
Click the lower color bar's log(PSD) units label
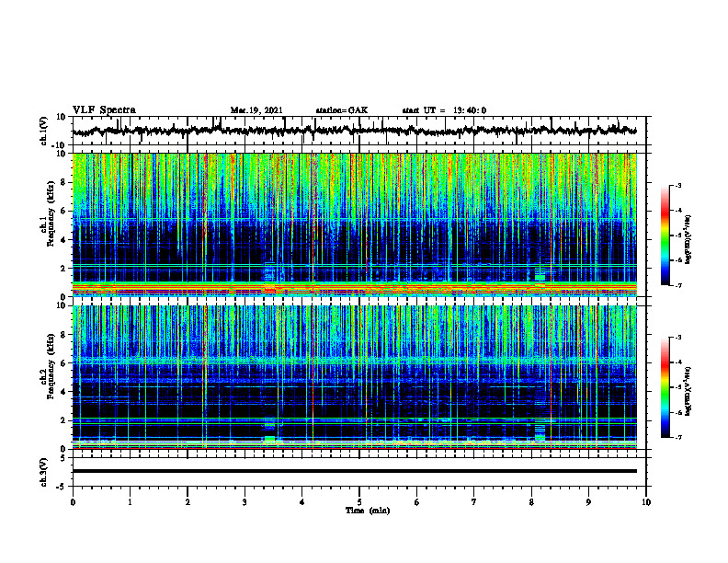(688, 391)
